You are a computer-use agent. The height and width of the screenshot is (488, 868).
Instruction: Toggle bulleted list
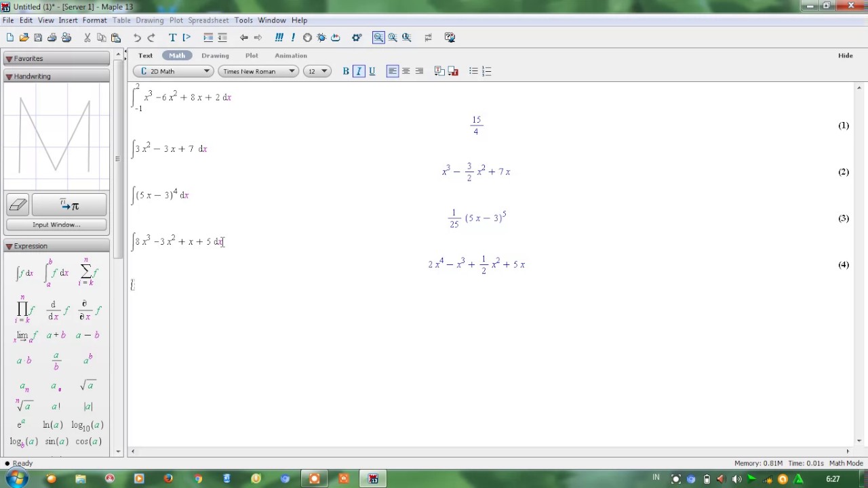[x=473, y=71]
